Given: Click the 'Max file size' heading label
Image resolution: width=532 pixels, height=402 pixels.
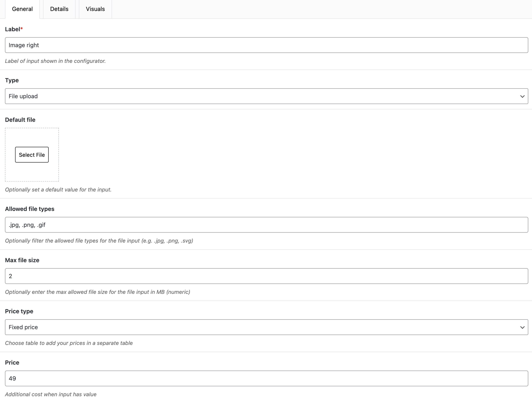Looking at the screenshot, I should click(x=22, y=260).
